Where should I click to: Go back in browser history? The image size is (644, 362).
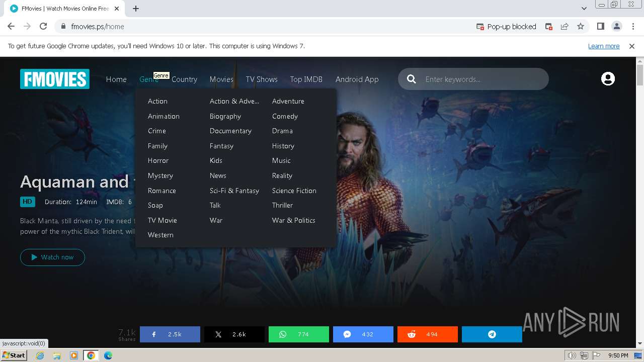(11, 27)
